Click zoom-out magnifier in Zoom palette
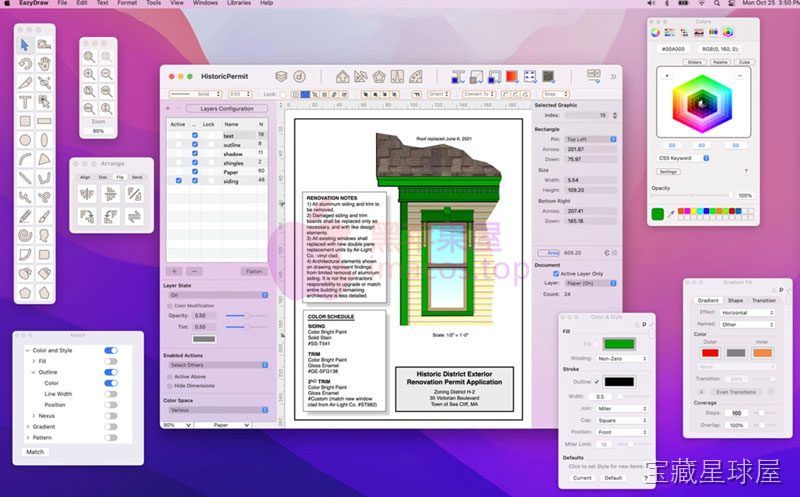The image size is (800, 497). [107, 74]
